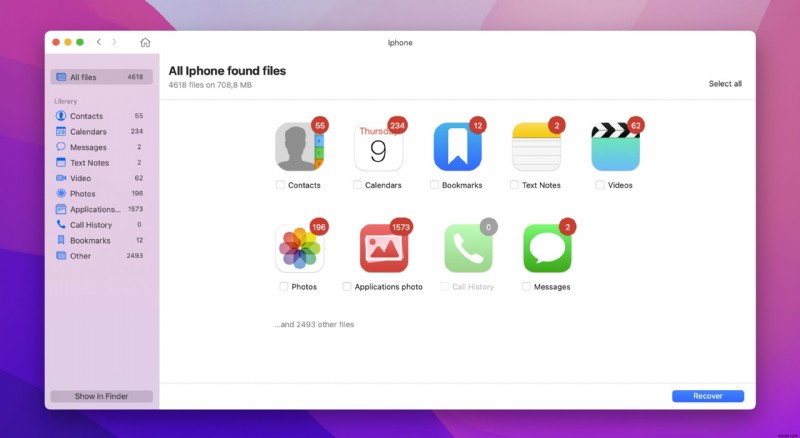Click the 4618 count beside All files
800x438 pixels.
[135, 77]
